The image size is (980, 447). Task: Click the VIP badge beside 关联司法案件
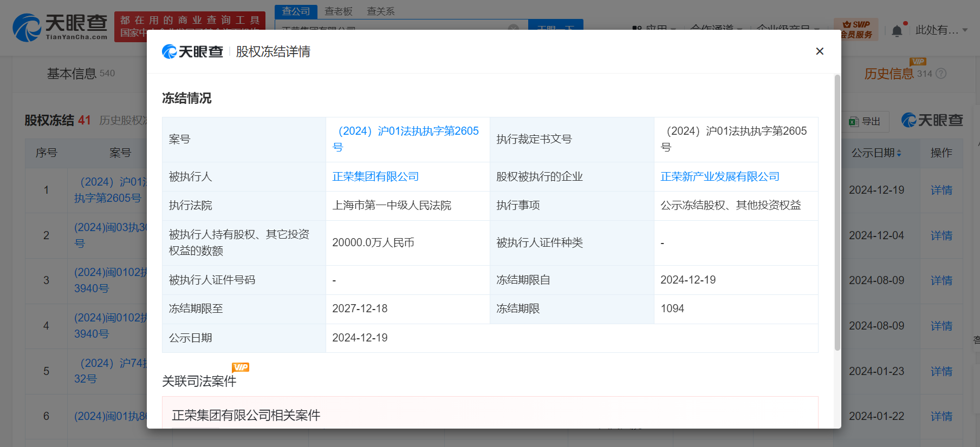(x=241, y=367)
